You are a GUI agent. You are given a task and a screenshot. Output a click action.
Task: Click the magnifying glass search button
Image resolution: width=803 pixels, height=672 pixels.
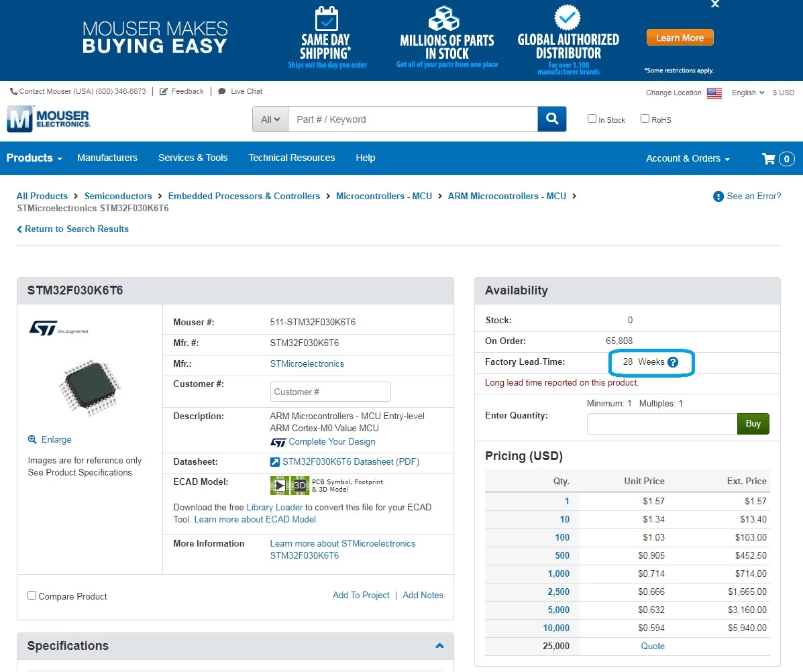(x=552, y=119)
